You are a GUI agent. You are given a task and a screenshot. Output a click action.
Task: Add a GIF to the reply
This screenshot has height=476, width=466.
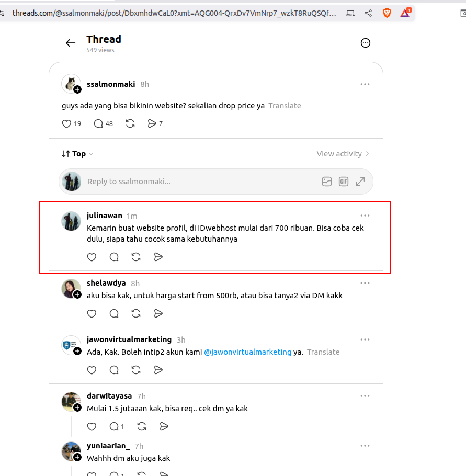[x=343, y=182]
